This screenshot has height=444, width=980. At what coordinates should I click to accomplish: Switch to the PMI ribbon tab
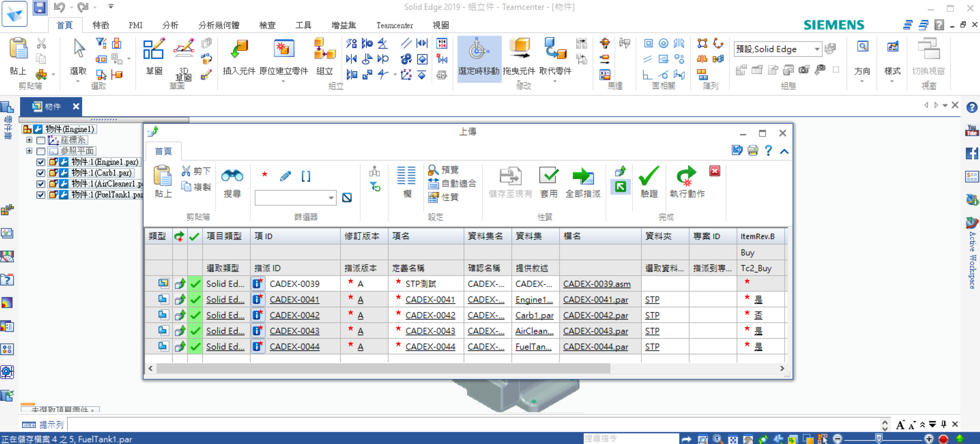click(135, 25)
